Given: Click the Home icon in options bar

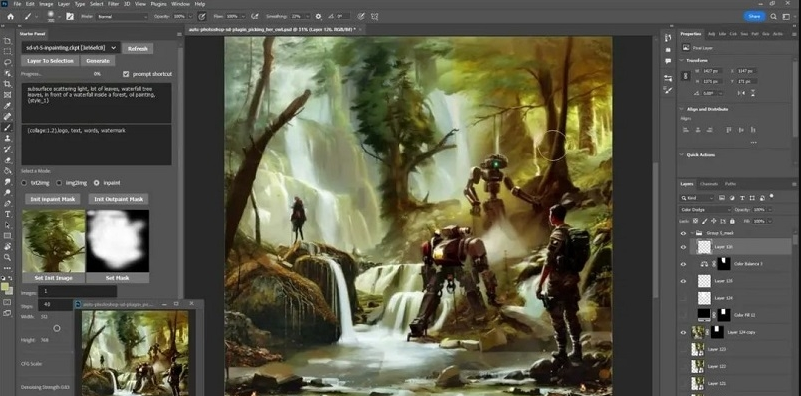Looking at the screenshot, I should (x=10, y=16).
